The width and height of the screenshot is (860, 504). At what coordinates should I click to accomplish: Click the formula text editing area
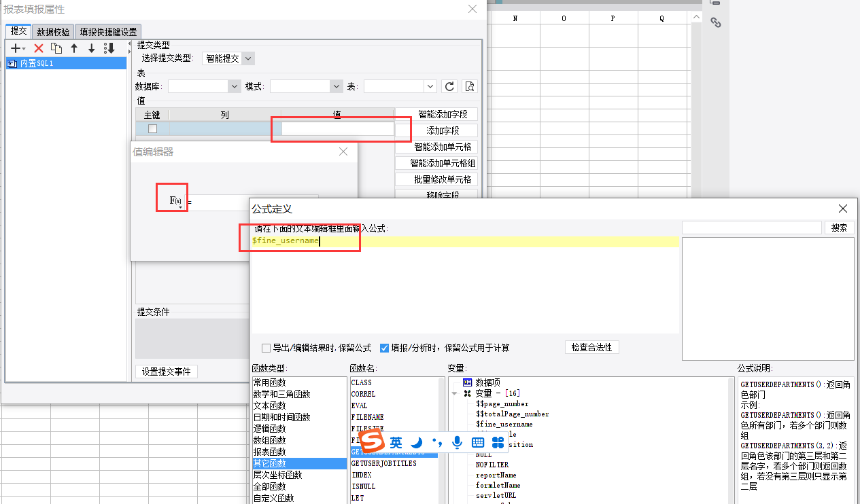464,284
